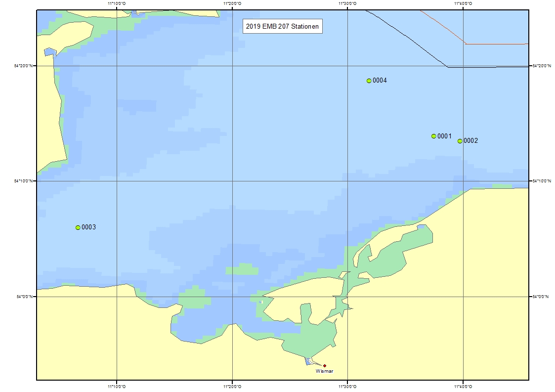Screen dimensions: 555x392
Task: Click the red Wismar city marker
Action: click(x=325, y=366)
